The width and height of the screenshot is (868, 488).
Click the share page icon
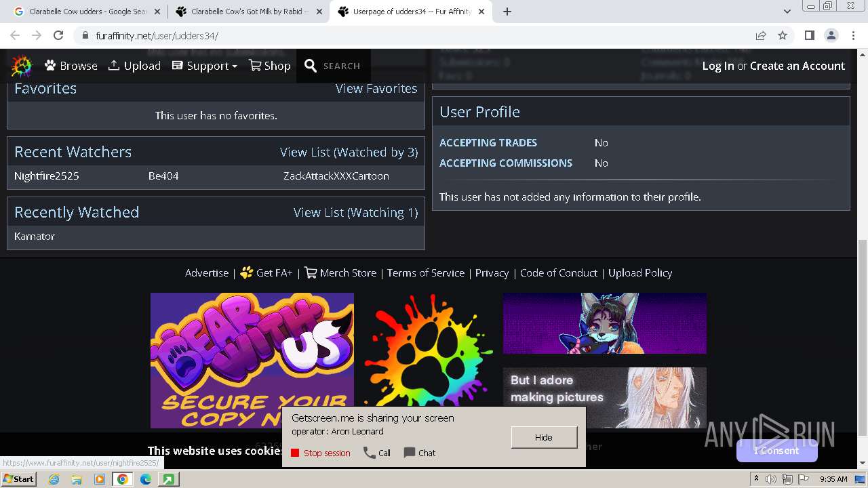(761, 35)
